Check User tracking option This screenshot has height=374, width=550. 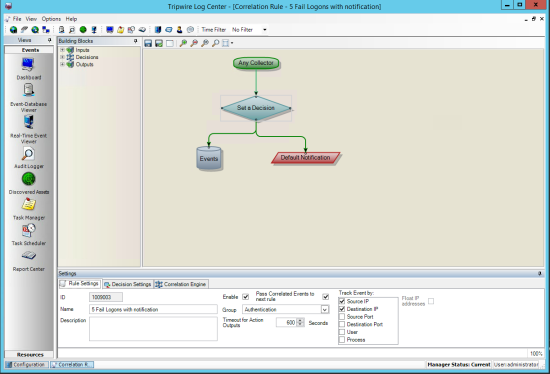pos(342,332)
